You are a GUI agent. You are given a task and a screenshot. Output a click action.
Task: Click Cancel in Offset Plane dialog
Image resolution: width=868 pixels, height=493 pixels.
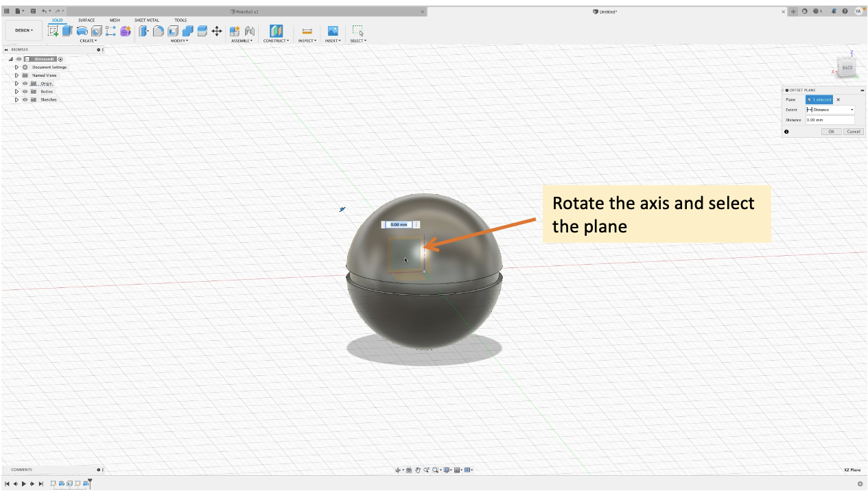tap(854, 131)
